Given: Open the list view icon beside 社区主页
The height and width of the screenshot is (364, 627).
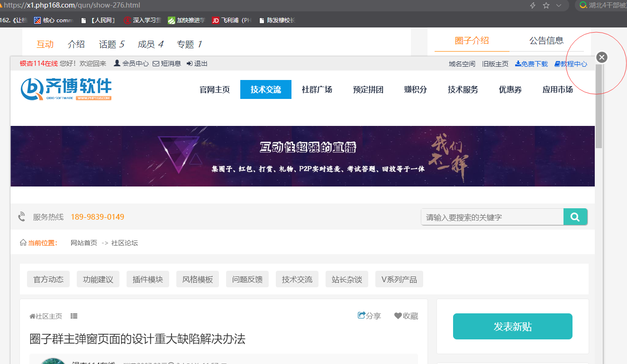Looking at the screenshot, I should [x=74, y=316].
